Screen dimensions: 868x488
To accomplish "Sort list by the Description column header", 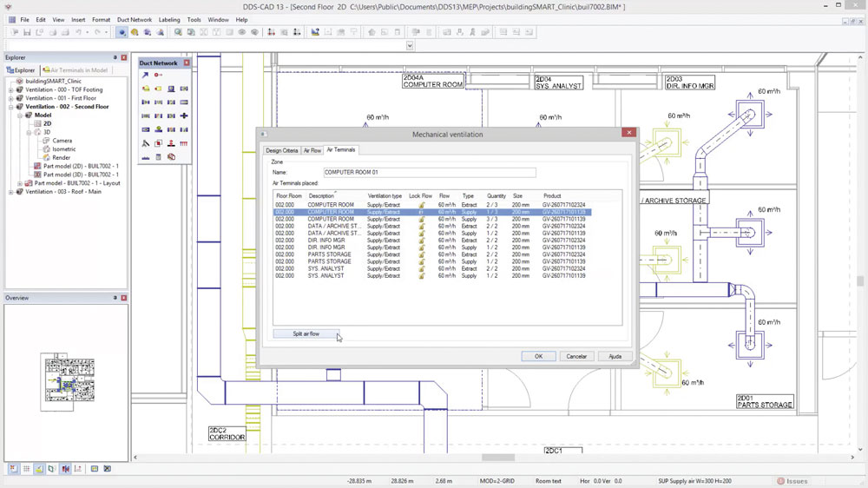I will [x=321, y=196].
